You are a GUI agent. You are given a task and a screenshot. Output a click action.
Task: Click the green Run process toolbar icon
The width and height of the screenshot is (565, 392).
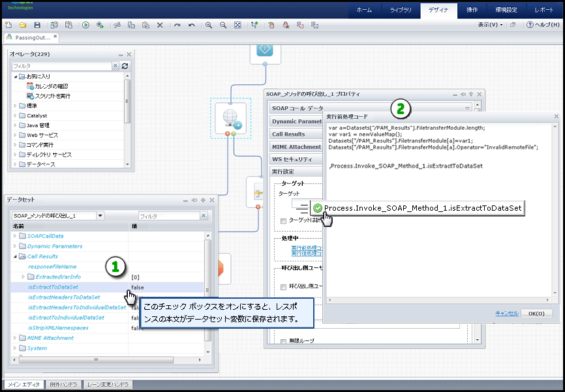pos(85,25)
